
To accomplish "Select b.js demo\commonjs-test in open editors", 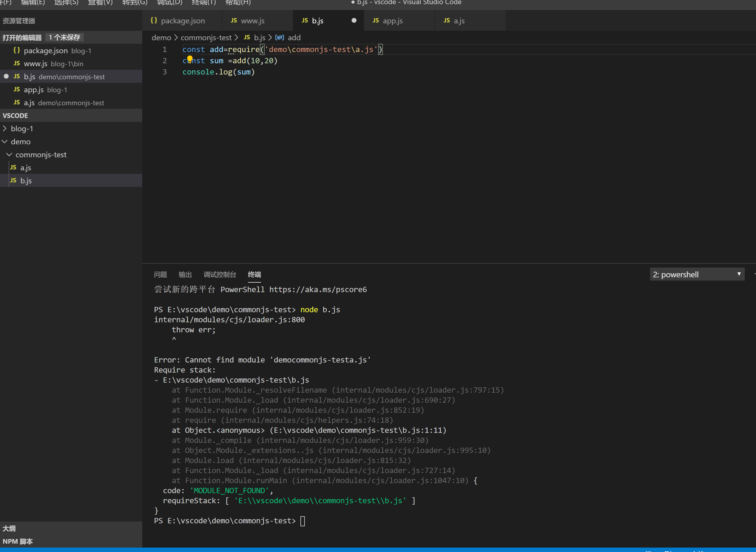I will [x=71, y=77].
